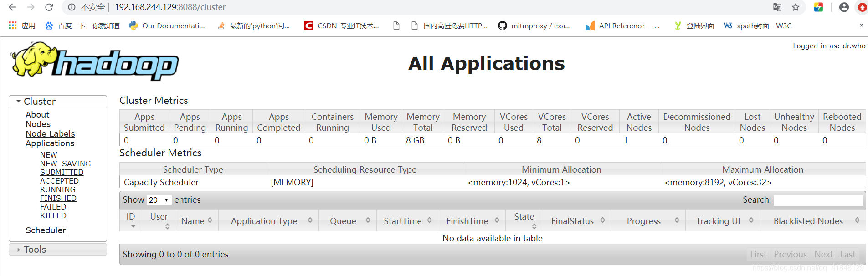Sort table by Tracking UI column

pyautogui.click(x=723, y=220)
